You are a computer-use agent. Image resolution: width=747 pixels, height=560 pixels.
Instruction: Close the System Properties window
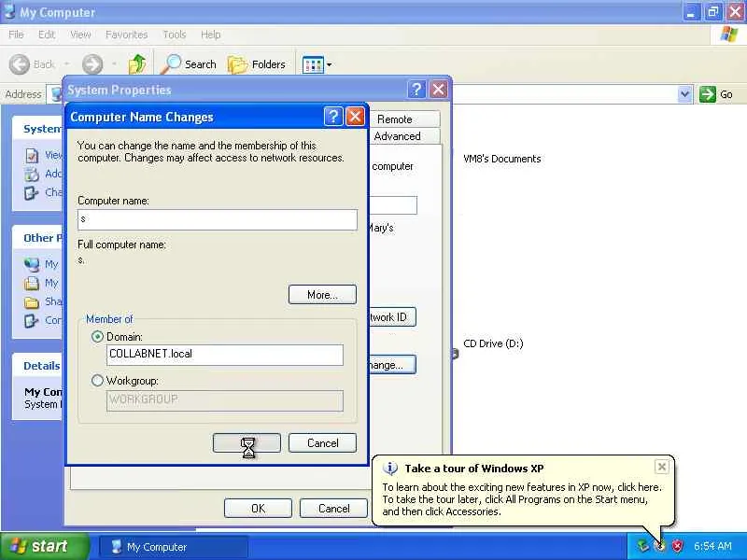pyautogui.click(x=438, y=89)
